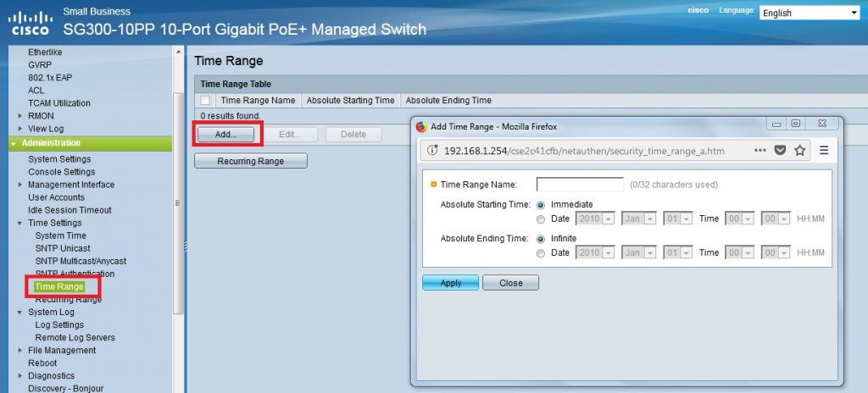Select Time Range in the sidebar

[x=58, y=287]
